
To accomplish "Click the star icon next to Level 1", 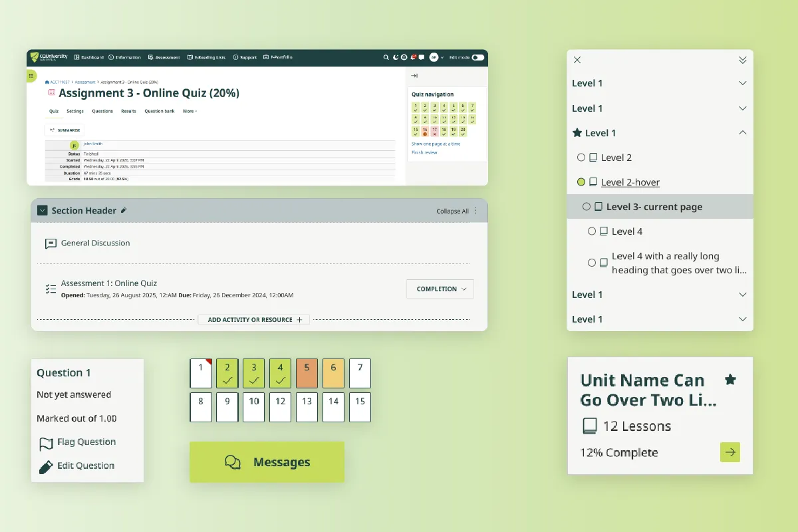I will (577, 133).
